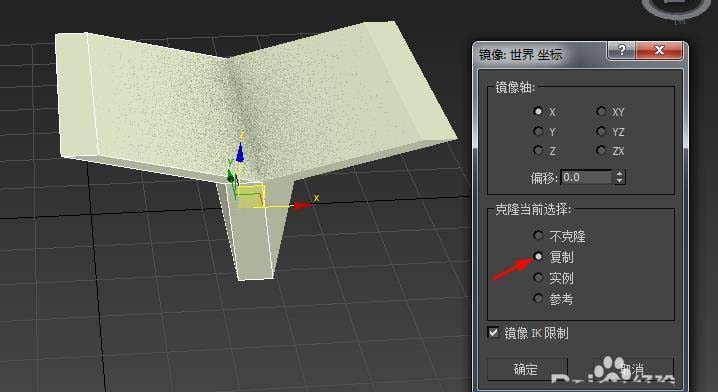Screen dimensions: 718x392
Task: Choose the 实例 (instance) clone option
Action: click(x=538, y=278)
